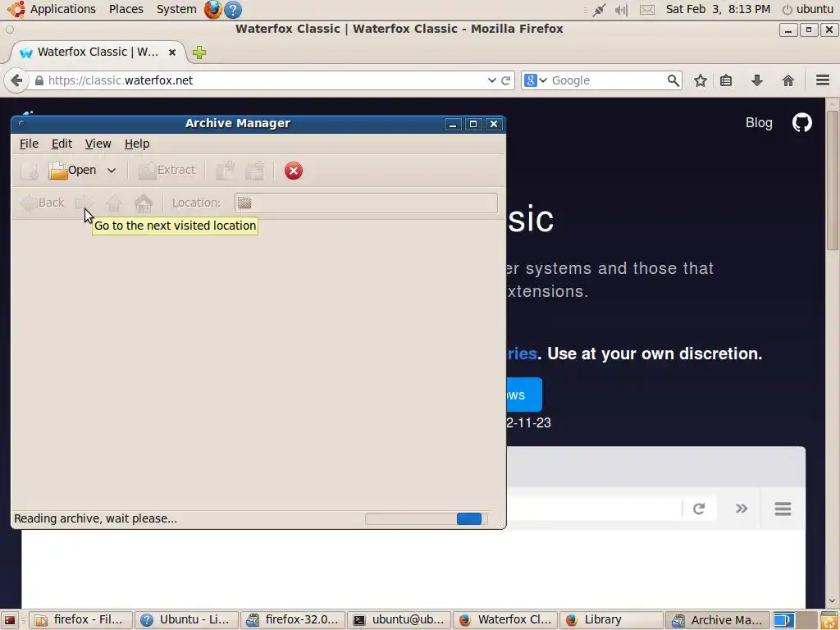
Task: Click show desktop icon in bottom panel
Action: [x=10, y=620]
